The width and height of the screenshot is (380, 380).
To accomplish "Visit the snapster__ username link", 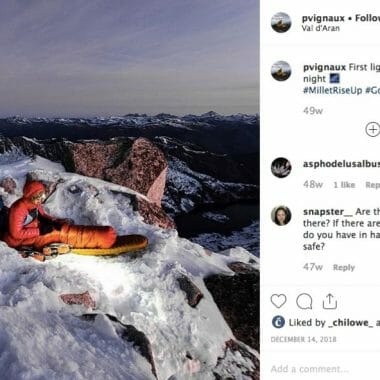I will point(328,212).
